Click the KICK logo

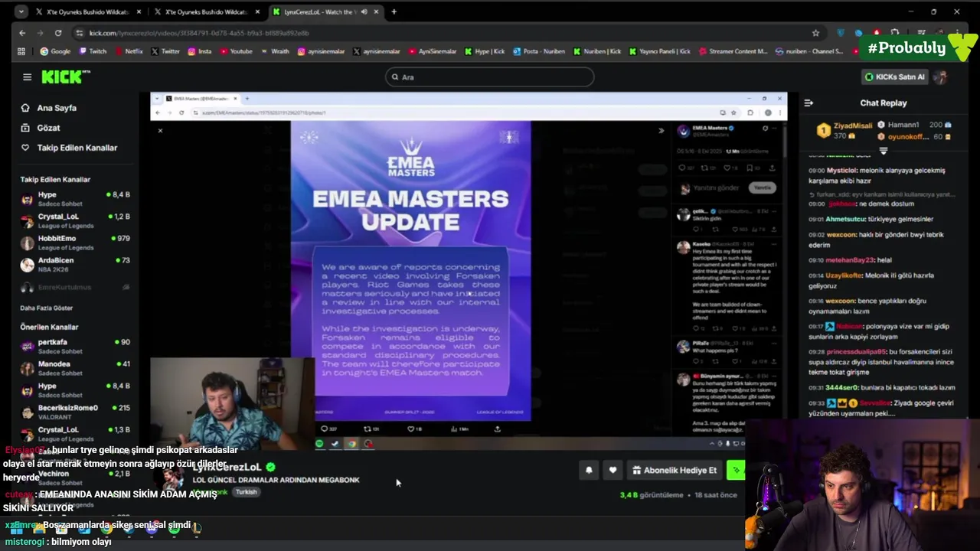click(x=66, y=77)
